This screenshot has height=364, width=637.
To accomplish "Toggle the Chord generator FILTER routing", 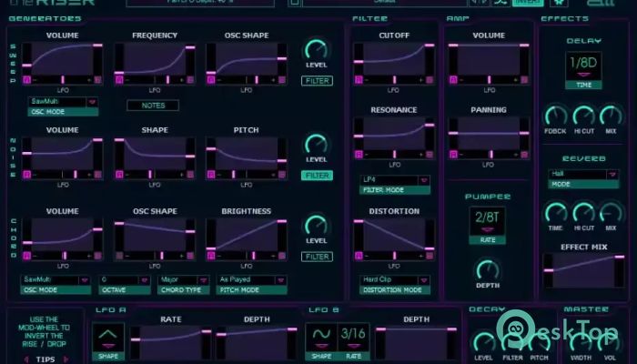I will click(316, 257).
